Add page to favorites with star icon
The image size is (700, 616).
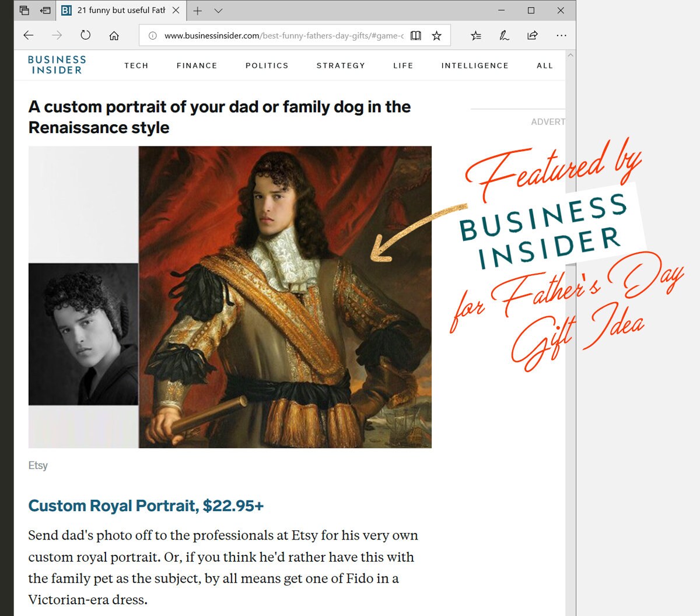coord(436,36)
